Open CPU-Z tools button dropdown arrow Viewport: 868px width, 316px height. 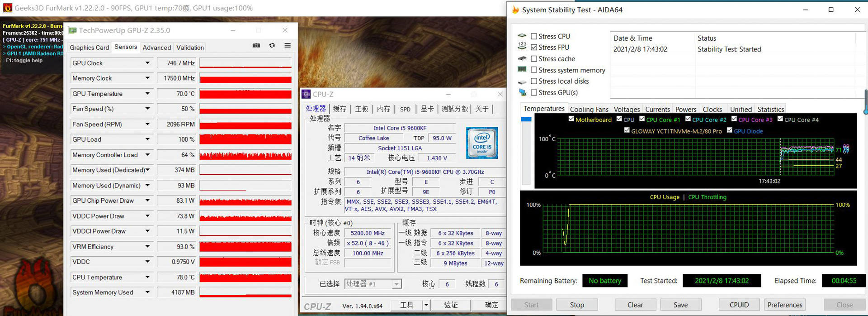[x=426, y=305]
